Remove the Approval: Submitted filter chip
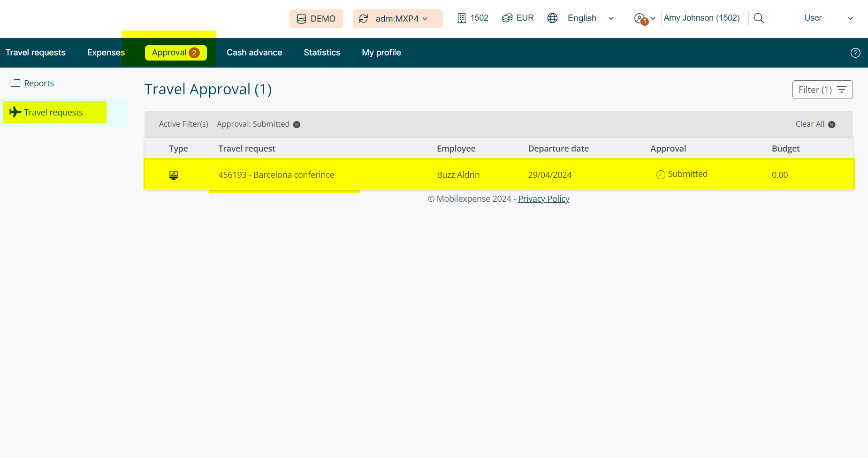 pyautogui.click(x=297, y=124)
